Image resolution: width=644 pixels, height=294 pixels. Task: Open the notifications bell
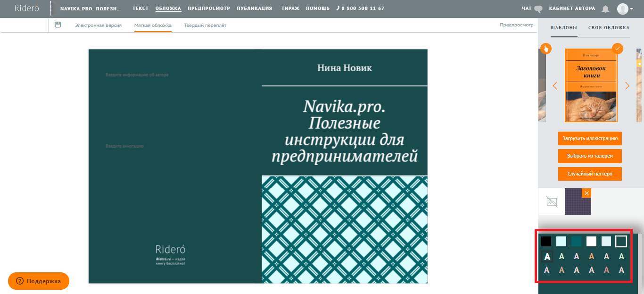[605, 8]
